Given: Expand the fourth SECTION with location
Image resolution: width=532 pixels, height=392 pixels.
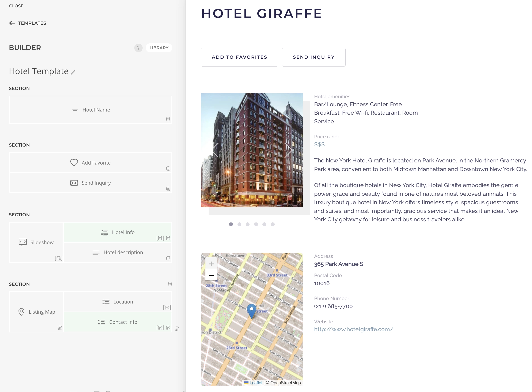Looking at the screenshot, I should point(19,284).
